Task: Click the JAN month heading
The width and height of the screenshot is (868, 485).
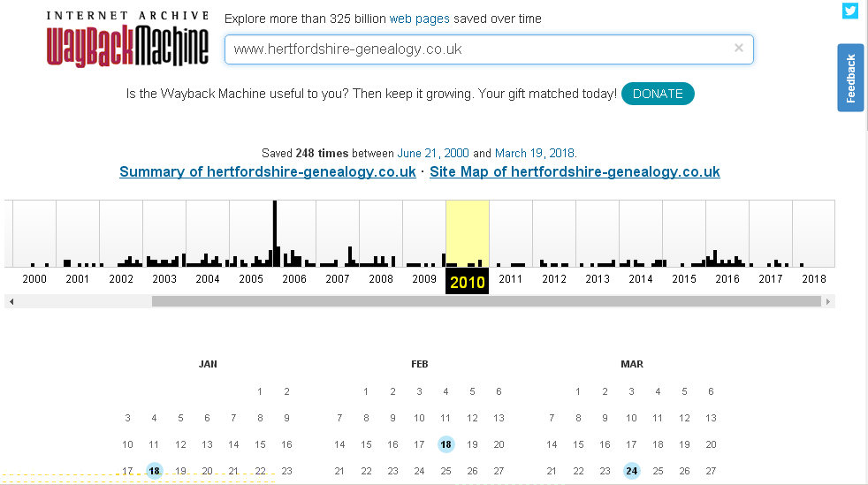Action: click(208, 364)
